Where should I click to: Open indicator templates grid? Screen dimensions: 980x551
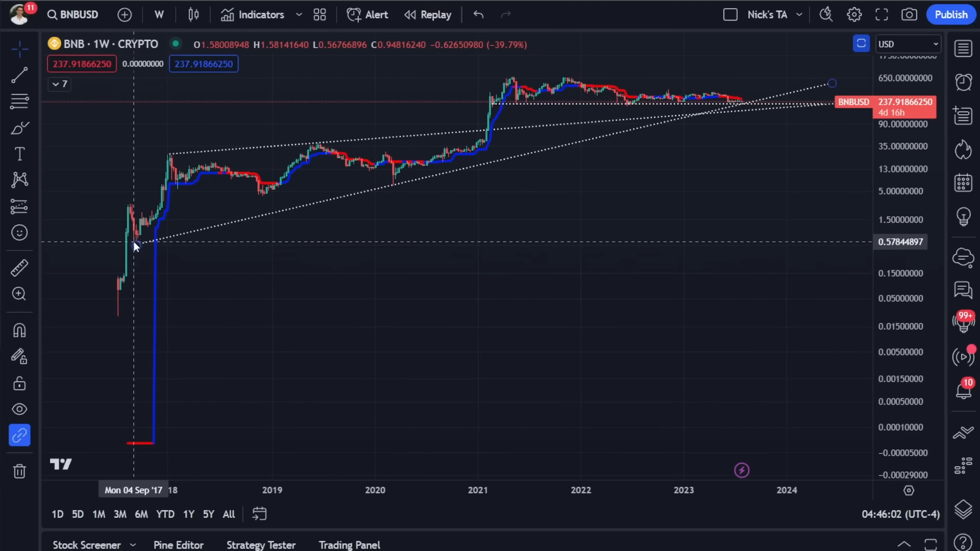tap(320, 15)
